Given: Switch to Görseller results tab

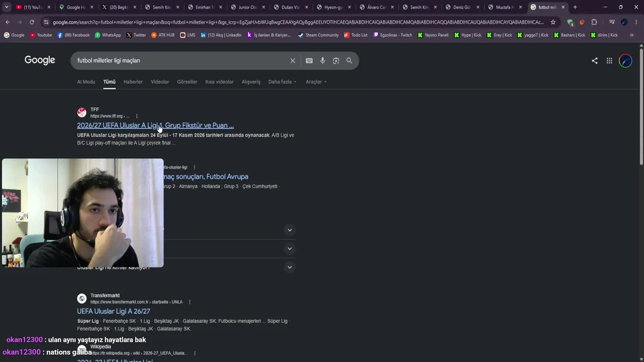Looking at the screenshot, I should pyautogui.click(x=187, y=82).
